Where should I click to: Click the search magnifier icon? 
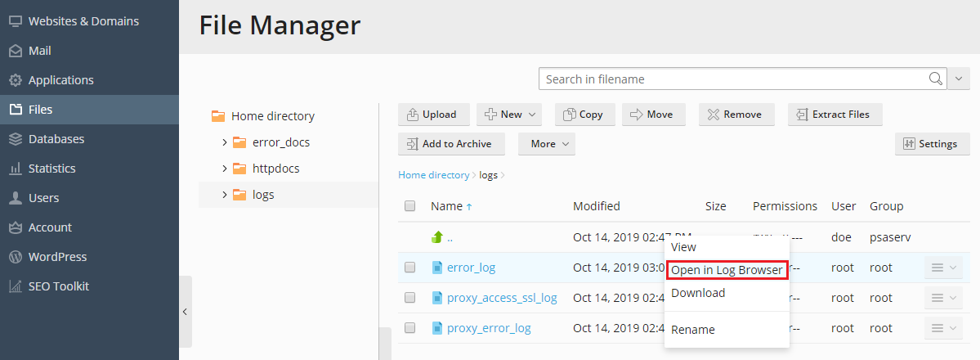click(x=936, y=79)
